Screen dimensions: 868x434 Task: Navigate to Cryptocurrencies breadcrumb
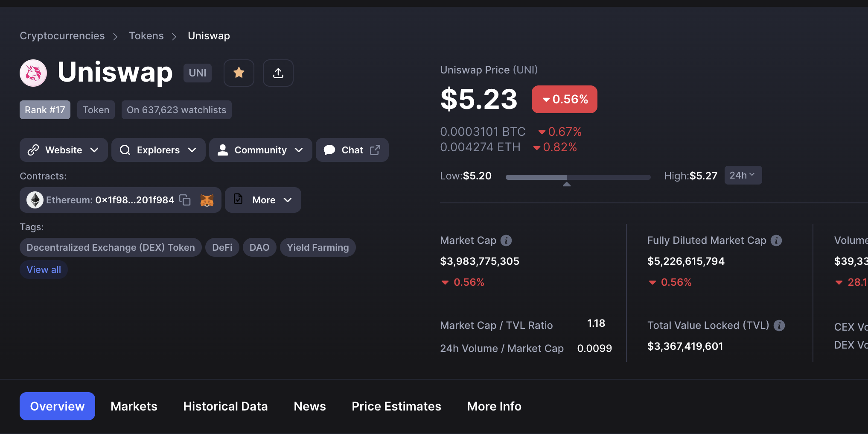pyautogui.click(x=62, y=36)
